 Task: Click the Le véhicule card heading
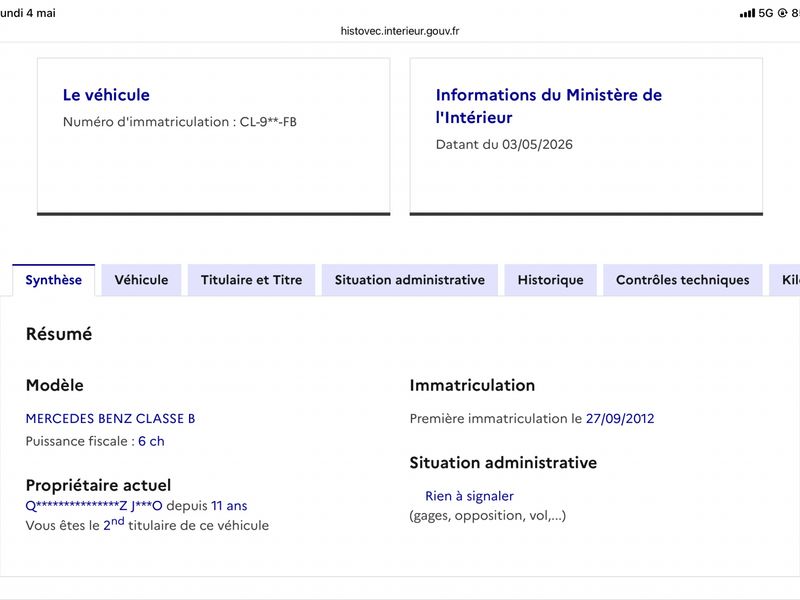coord(106,95)
